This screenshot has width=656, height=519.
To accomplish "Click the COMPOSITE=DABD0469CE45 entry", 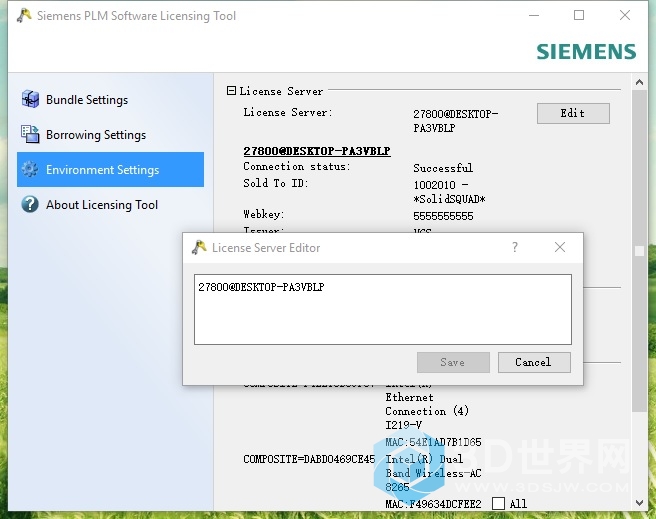I will coord(309,459).
